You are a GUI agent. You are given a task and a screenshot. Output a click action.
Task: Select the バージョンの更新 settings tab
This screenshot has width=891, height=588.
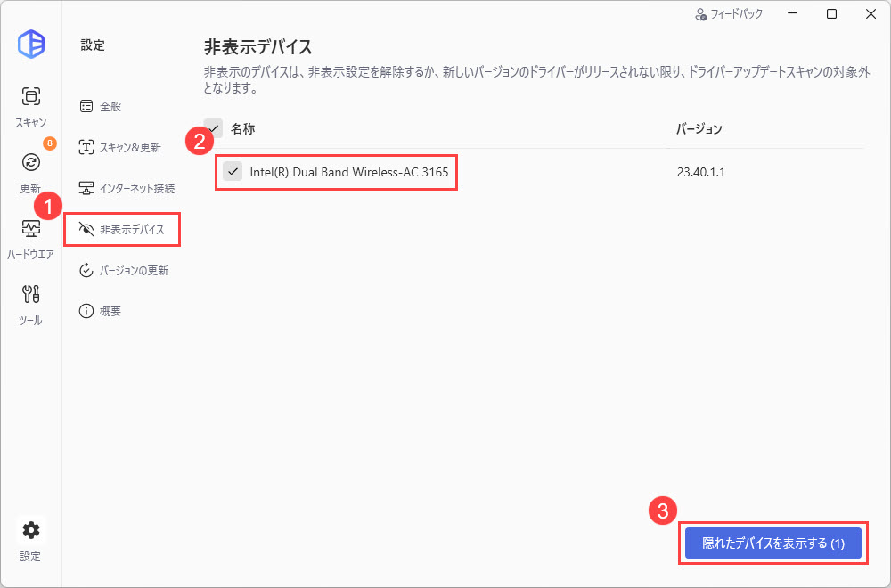[124, 271]
